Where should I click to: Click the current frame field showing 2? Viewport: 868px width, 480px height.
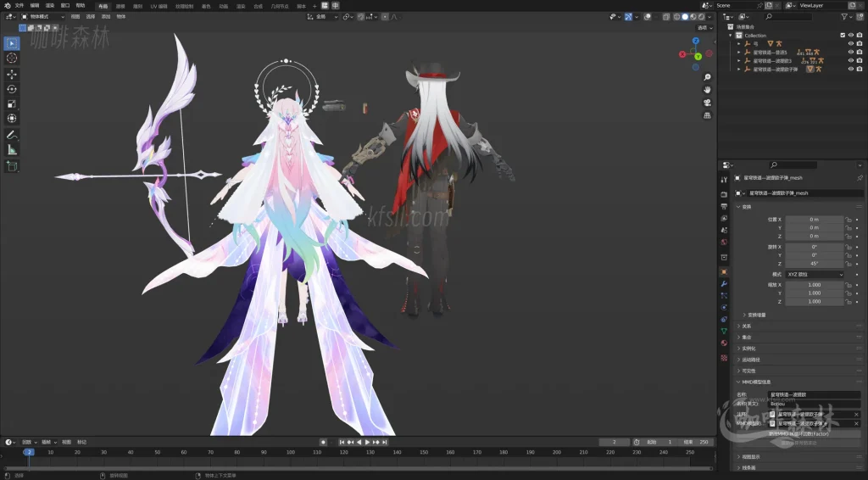click(614, 443)
